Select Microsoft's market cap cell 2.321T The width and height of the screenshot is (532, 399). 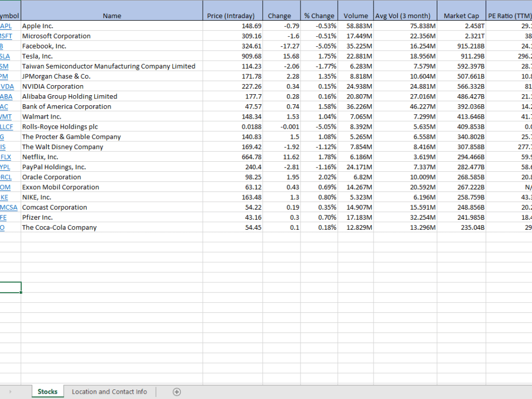click(x=461, y=36)
